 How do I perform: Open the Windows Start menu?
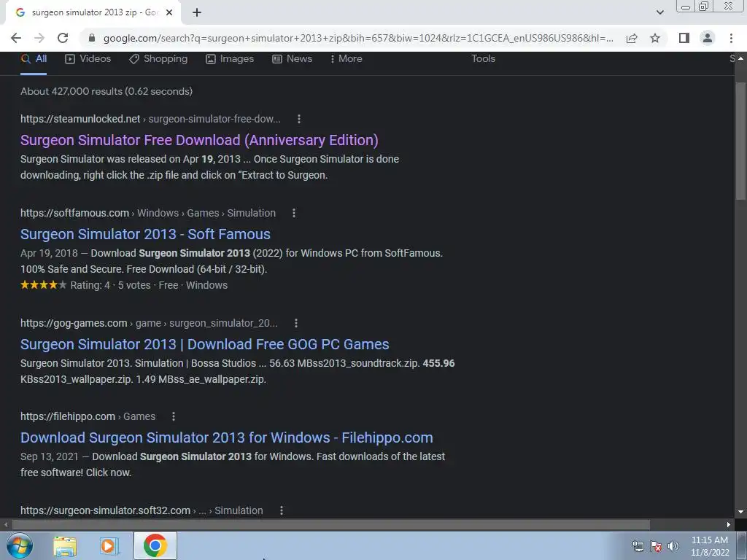[x=20, y=545]
